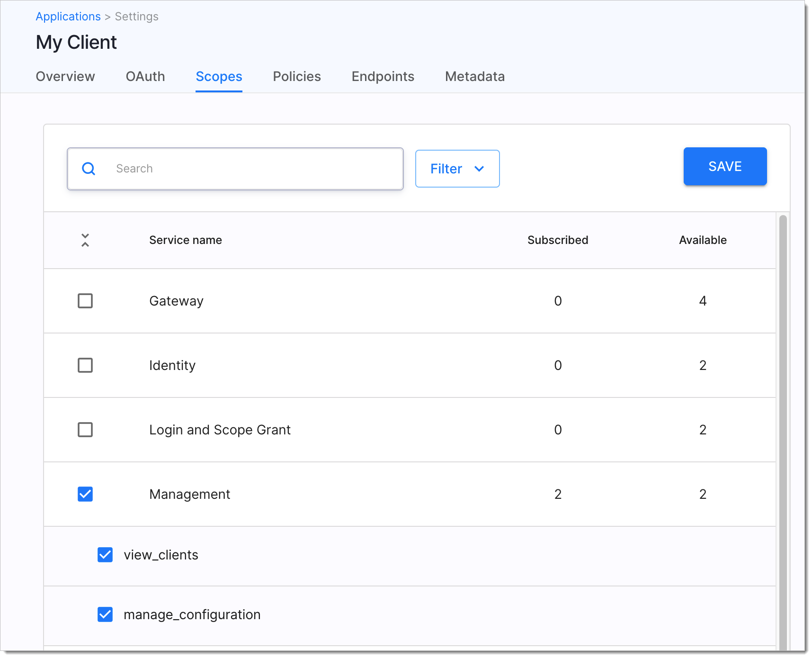Screen dimensions: 812x658
Task: Follow the Applications breadcrumb link
Action: click(68, 17)
